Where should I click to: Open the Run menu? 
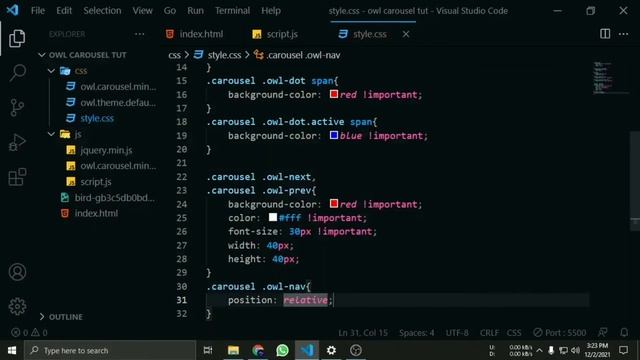196,10
